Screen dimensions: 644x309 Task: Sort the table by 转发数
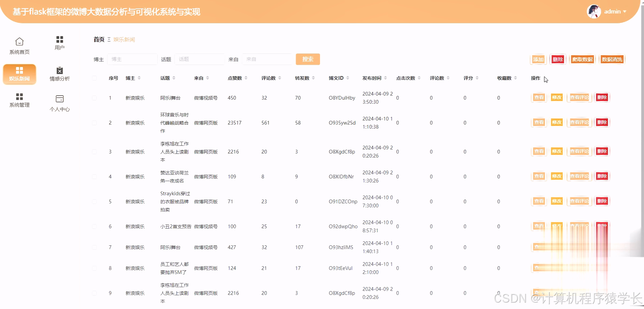pos(314,77)
